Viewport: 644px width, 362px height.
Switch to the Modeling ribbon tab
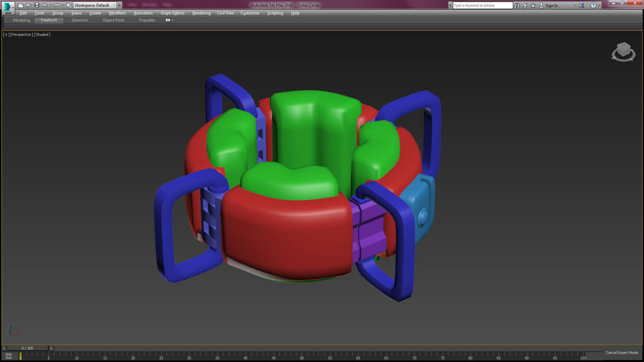22,20
